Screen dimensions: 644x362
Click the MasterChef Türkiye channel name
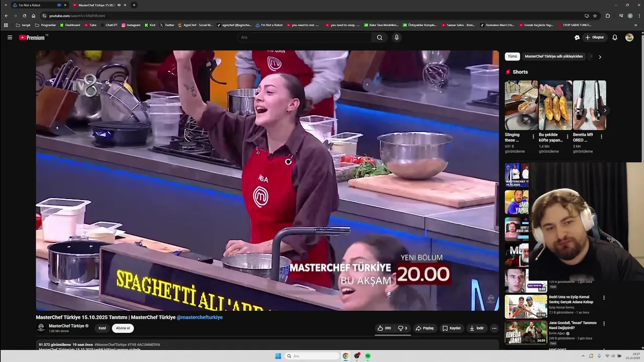coord(66,326)
